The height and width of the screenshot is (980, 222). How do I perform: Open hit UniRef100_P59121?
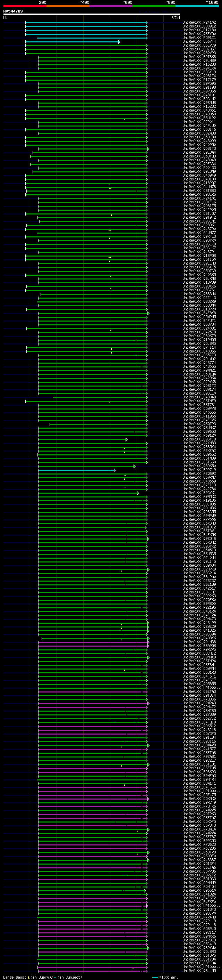pos(199,38)
